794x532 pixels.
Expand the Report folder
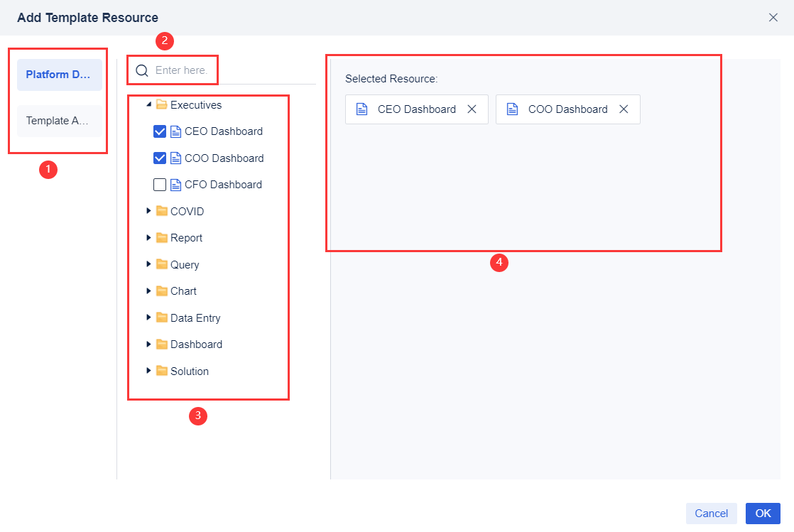(148, 237)
